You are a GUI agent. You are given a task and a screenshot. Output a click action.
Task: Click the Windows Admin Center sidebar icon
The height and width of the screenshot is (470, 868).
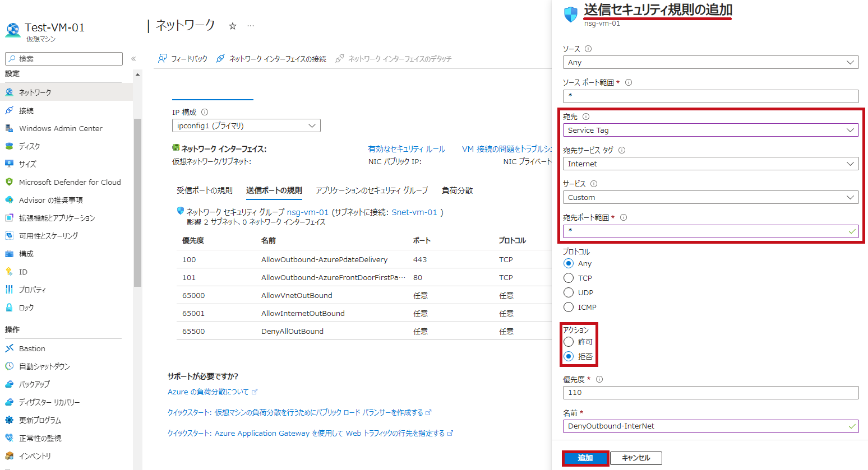pos(9,128)
